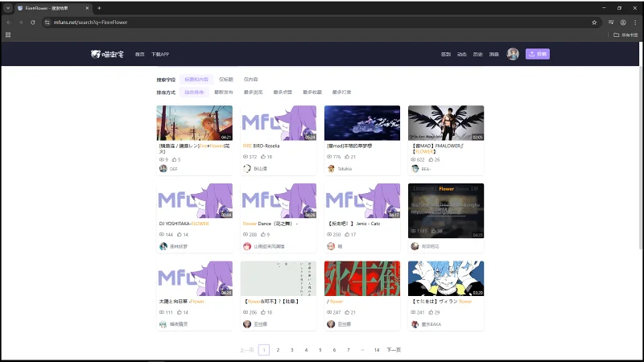644x362 pixels.
Task: Open the blue-haired character thumbnail 03:20
Action: (446, 278)
